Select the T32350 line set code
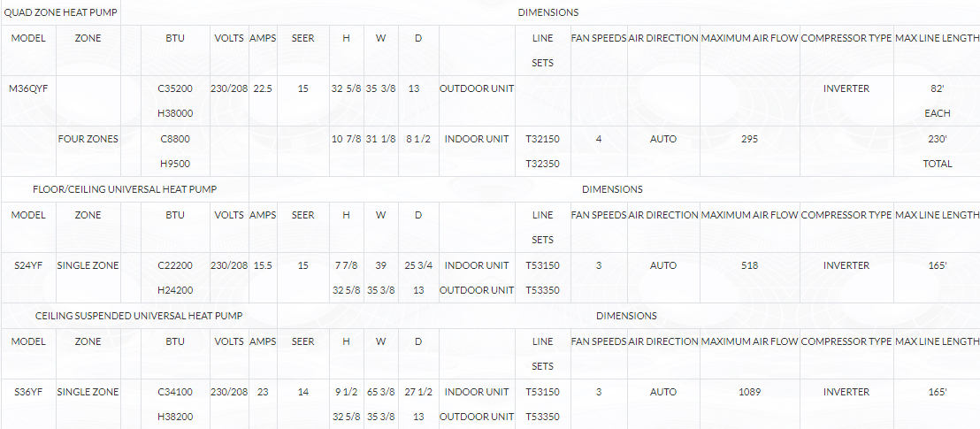 (x=542, y=165)
